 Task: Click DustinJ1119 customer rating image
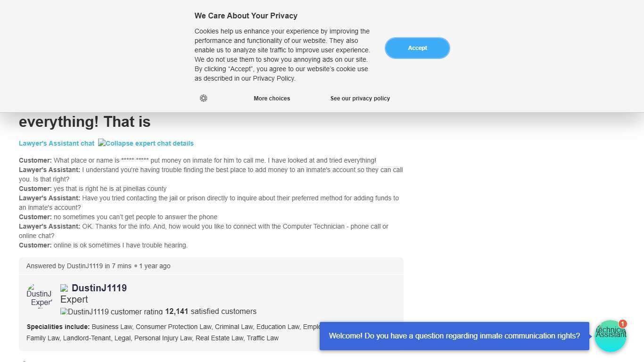(111, 312)
